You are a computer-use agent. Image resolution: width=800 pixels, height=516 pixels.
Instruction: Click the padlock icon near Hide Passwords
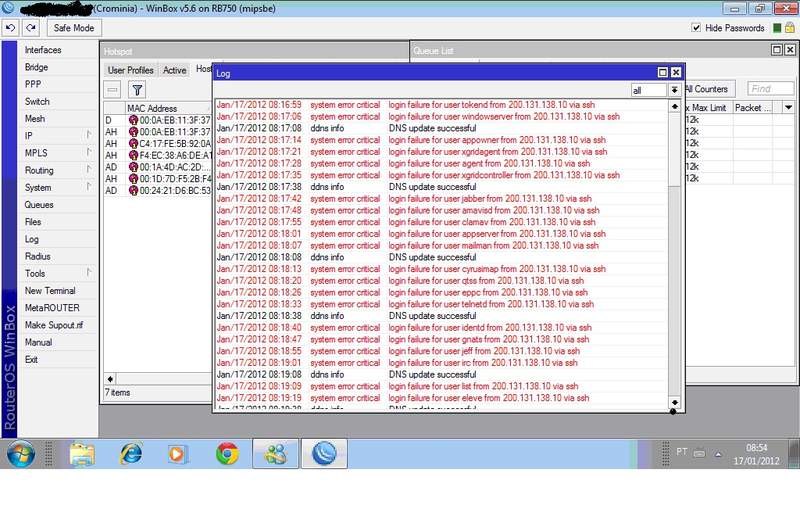[789, 28]
